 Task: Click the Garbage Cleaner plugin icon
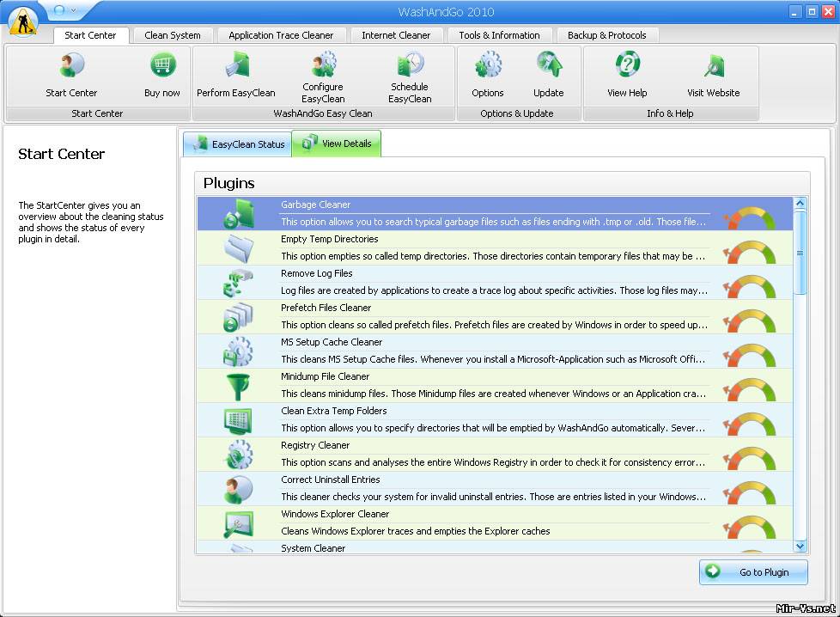tap(239, 213)
